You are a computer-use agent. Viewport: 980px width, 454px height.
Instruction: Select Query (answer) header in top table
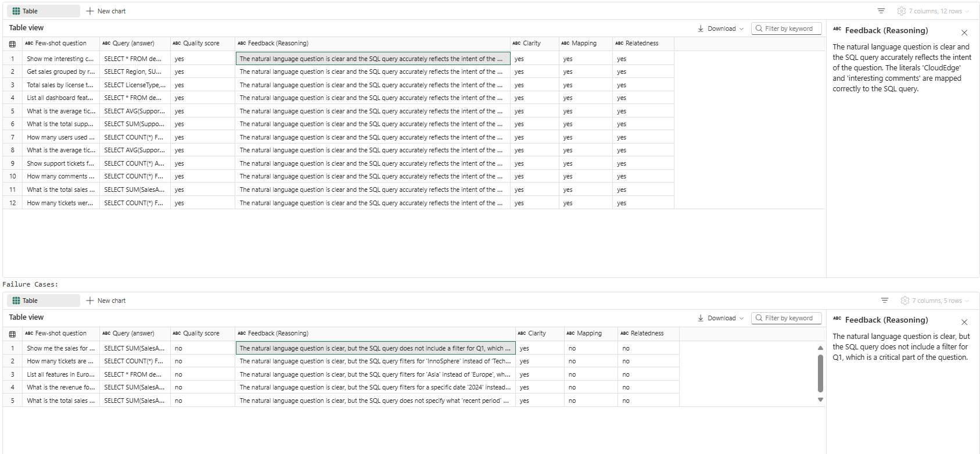135,44
